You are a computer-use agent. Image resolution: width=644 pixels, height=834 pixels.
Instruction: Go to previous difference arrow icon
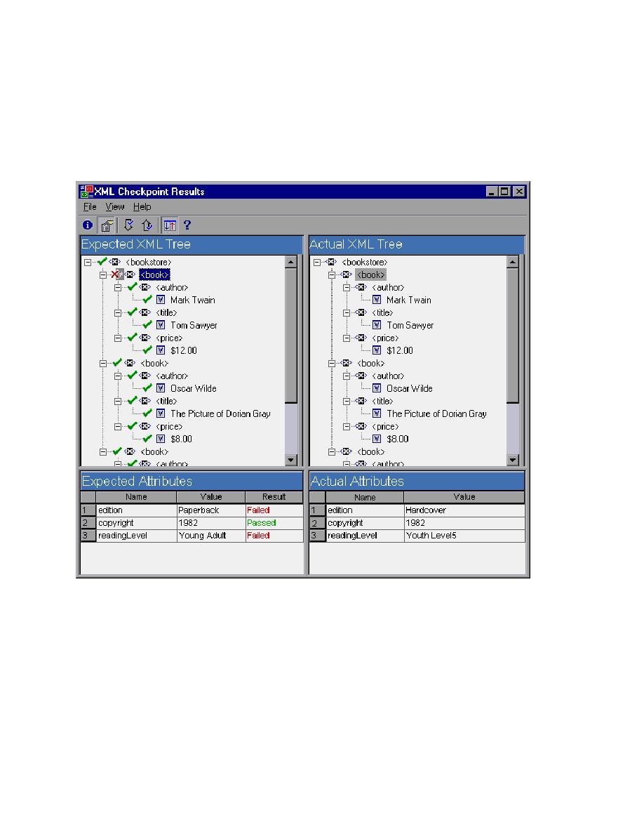coord(147,225)
